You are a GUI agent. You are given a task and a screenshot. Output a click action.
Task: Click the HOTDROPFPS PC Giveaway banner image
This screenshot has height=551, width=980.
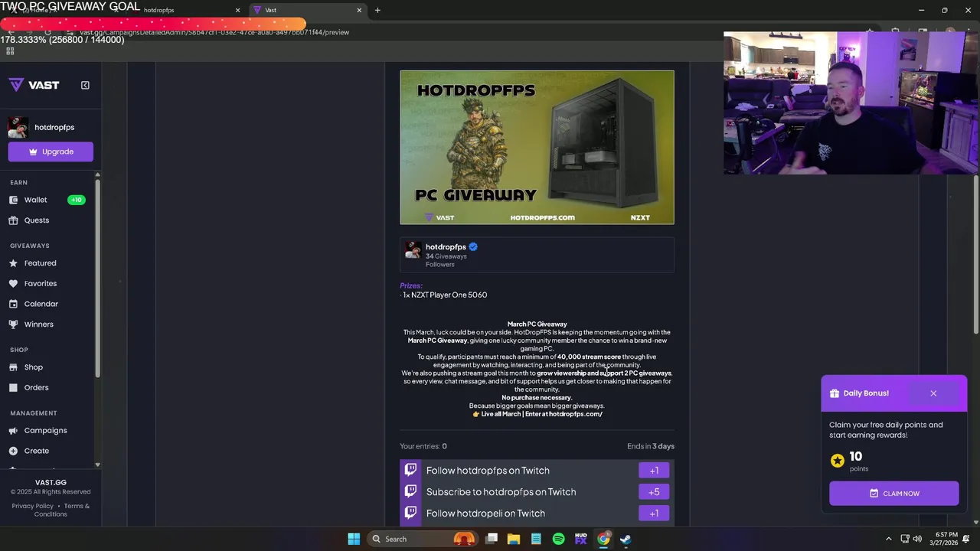point(537,147)
